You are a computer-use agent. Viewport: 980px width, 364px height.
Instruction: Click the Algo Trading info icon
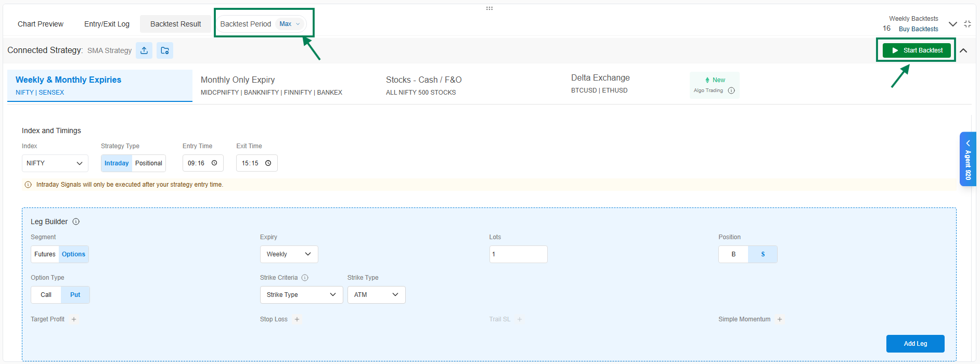[x=731, y=90]
